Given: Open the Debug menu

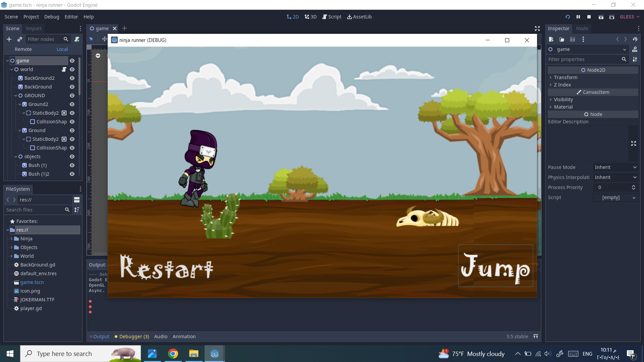Looking at the screenshot, I should 51,17.
